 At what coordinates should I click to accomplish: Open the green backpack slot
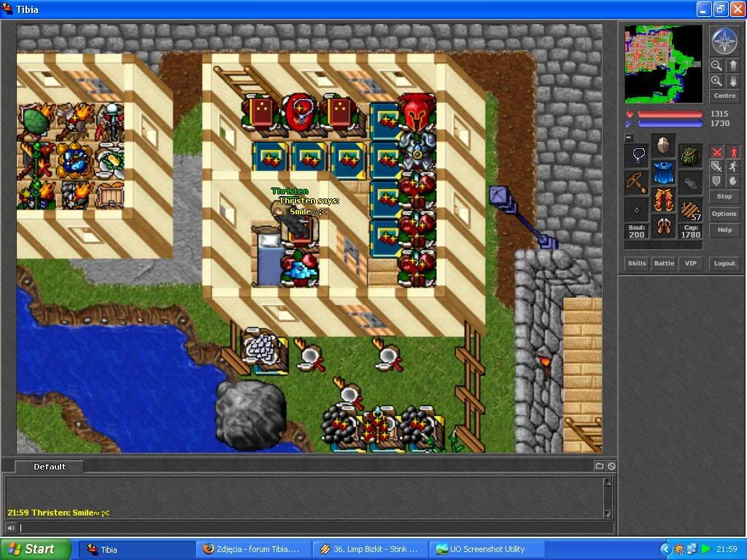pyautogui.click(x=690, y=156)
